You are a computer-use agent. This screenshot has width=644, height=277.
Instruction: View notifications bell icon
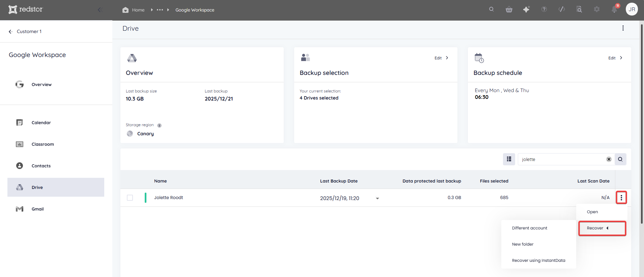pos(615,9)
